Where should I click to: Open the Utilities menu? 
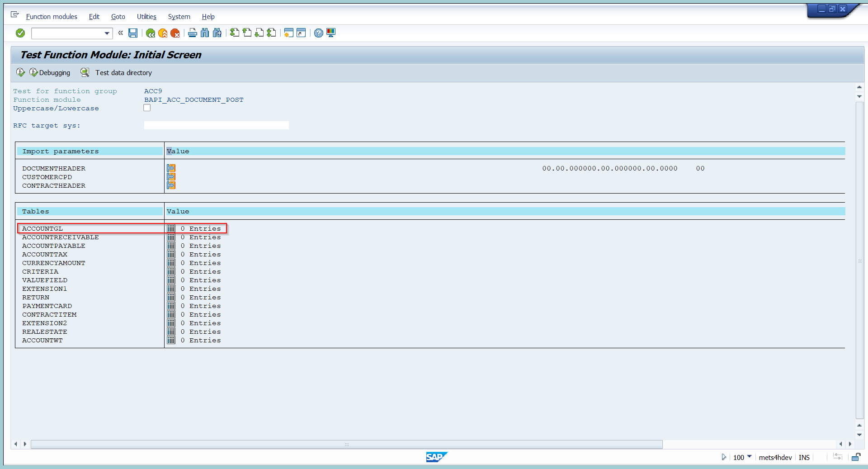pyautogui.click(x=146, y=17)
